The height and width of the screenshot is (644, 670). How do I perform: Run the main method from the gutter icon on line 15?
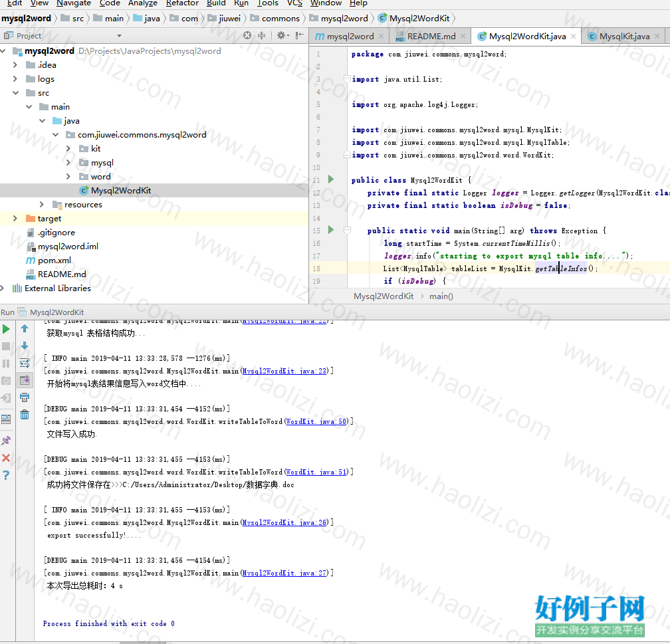point(331,230)
